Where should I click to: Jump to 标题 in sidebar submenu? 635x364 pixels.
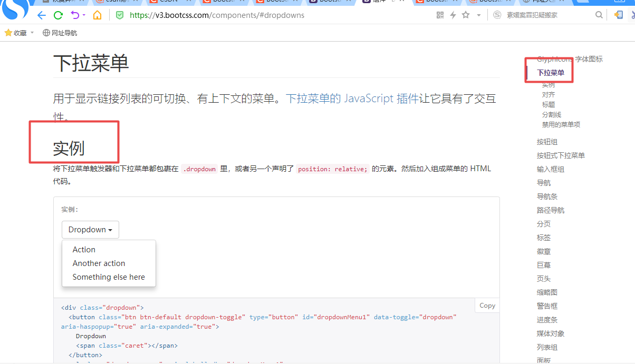[549, 105]
